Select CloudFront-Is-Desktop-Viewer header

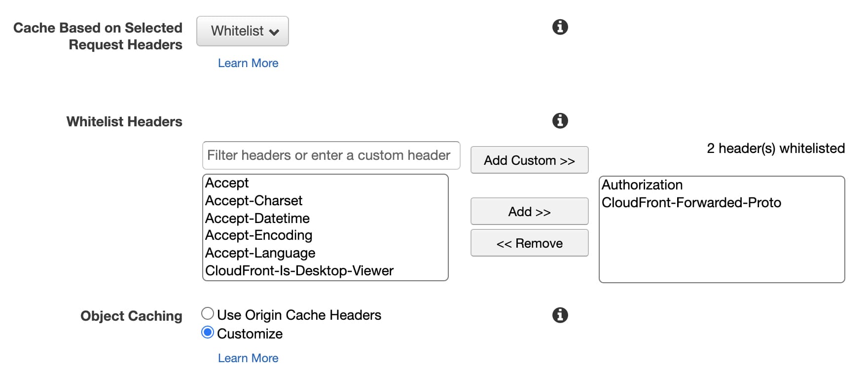coord(299,271)
